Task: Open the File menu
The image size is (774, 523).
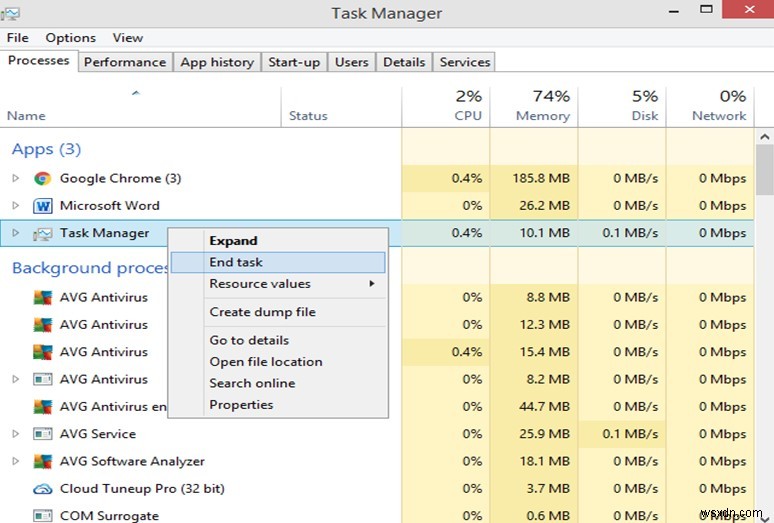Action: (x=18, y=38)
